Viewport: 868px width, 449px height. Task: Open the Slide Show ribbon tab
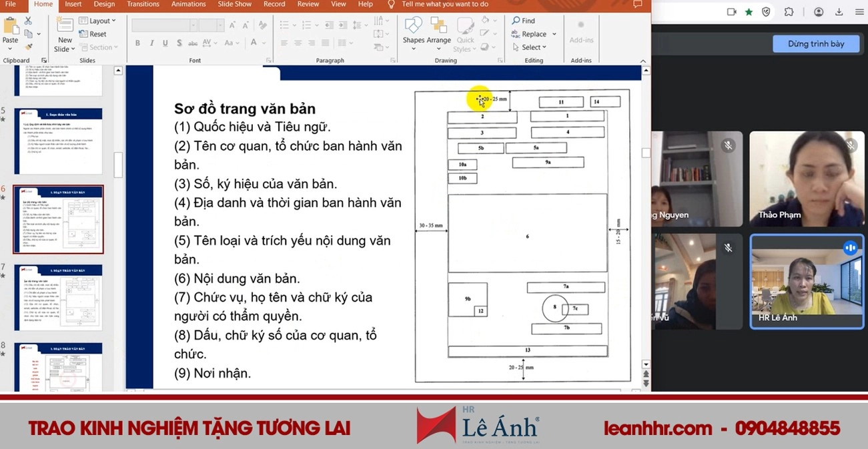[234, 4]
